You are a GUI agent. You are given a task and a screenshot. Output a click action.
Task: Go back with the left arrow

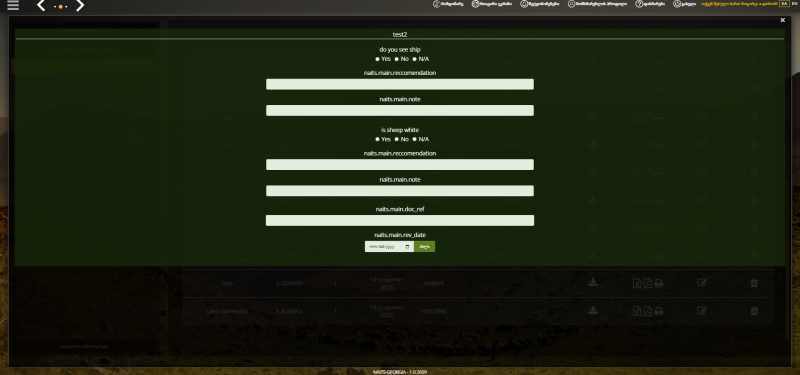[41, 6]
